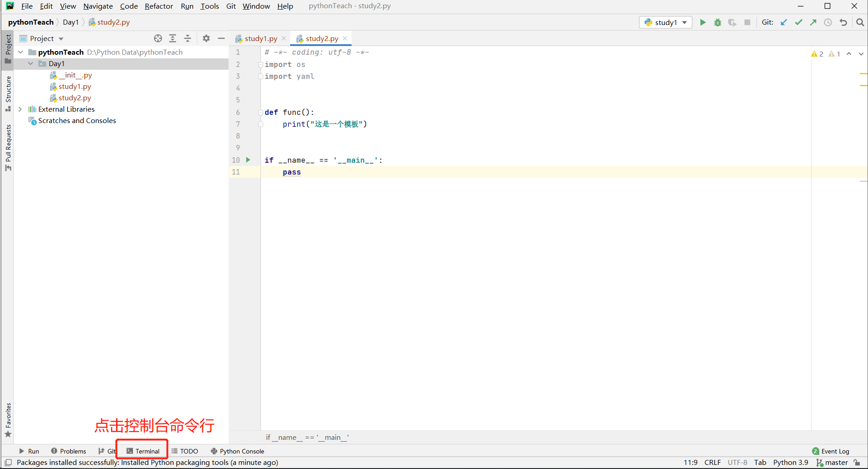
Task: Hide the Project tool window
Action: (221, 38)
